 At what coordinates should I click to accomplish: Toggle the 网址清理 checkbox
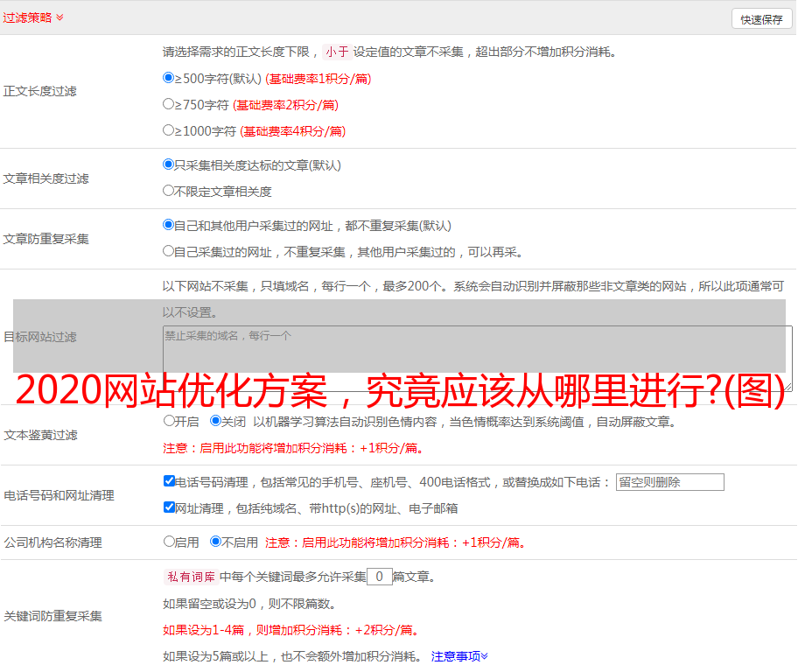point(169,507)
